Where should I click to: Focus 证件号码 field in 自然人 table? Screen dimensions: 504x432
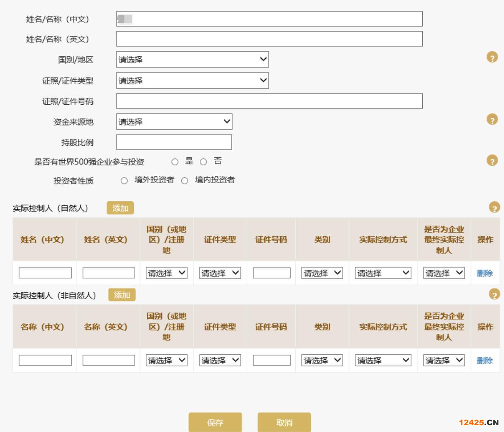click(271, 273)
